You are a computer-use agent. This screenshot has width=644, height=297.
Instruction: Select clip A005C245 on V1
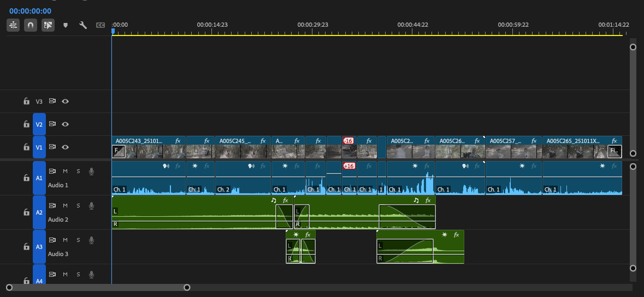243,147
